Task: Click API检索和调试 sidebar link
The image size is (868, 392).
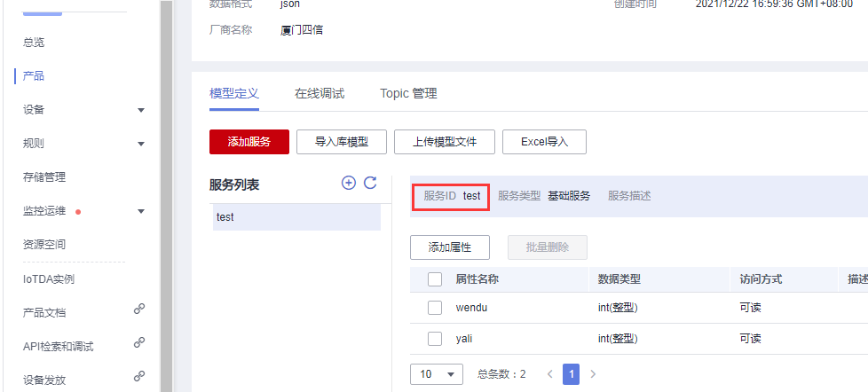Action: point(58,347)
